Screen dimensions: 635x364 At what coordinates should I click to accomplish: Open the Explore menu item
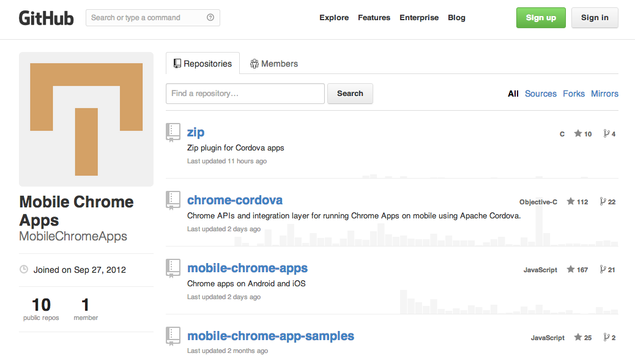pyautogui.click(x=334, y=18)
